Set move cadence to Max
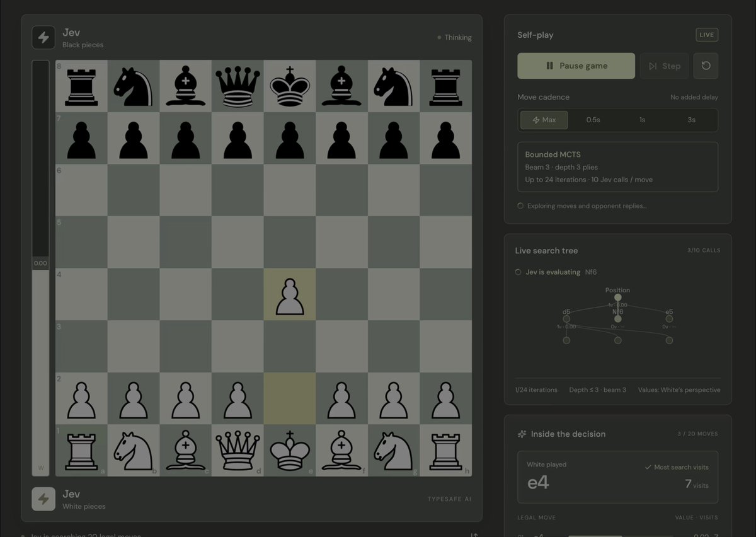The width and height of the screenshot is (756, 537). pyautogui.click(x=544, y=120)
